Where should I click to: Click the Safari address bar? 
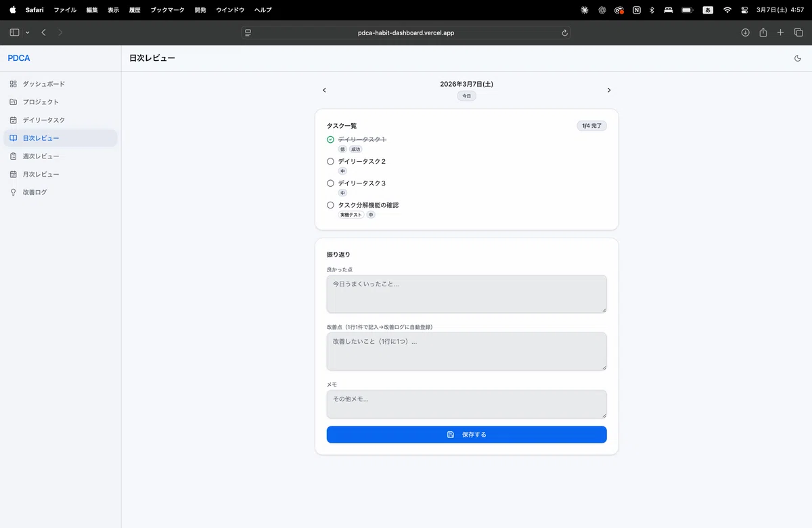(406, 32)
